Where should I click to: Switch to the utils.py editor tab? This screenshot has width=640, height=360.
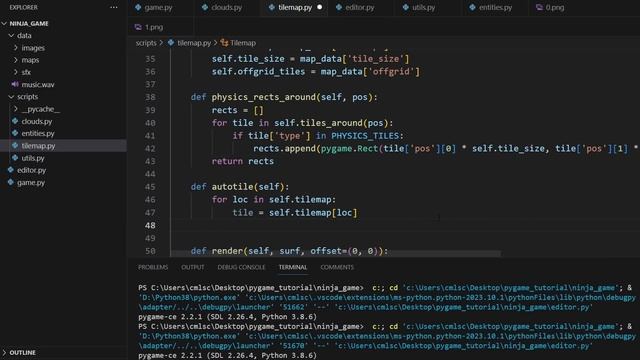tap(423, 7)
